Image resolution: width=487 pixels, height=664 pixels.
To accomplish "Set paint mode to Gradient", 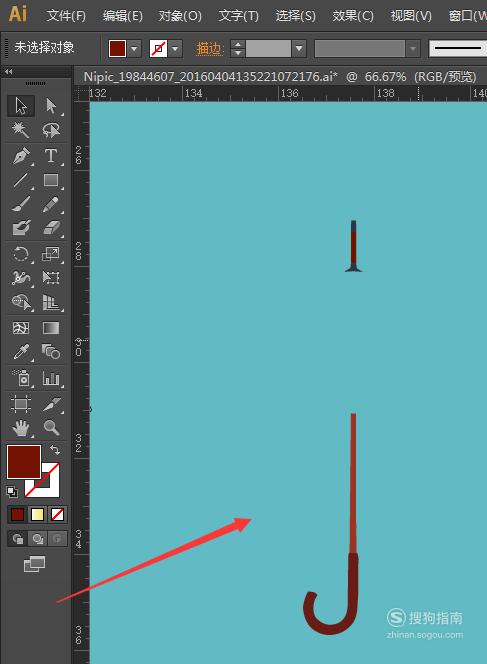I will [37, 514].
